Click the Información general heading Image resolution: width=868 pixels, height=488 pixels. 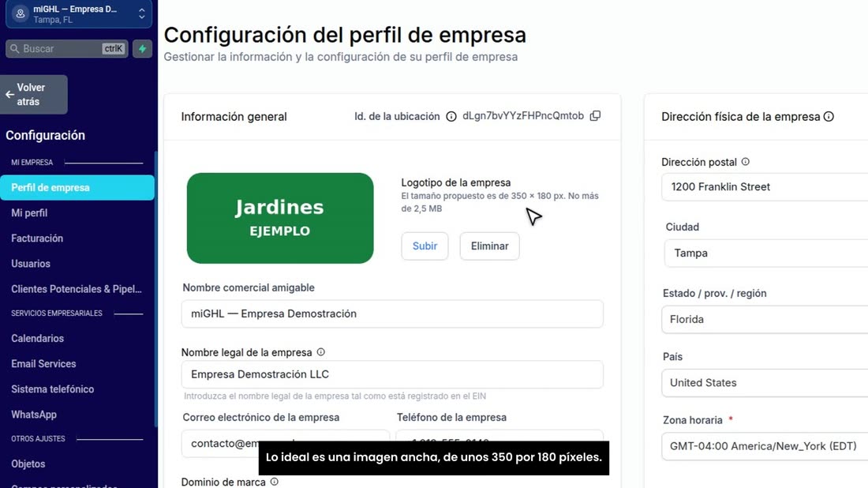(x=234, y=117)
